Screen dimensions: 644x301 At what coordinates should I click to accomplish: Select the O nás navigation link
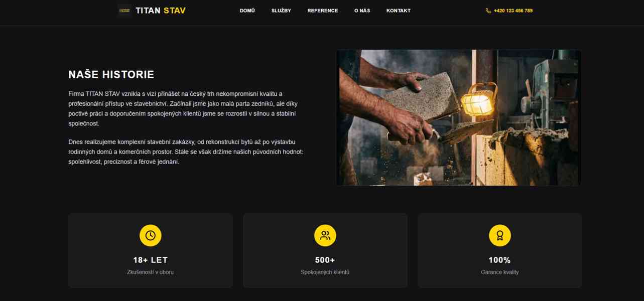[x=362, y=11]
